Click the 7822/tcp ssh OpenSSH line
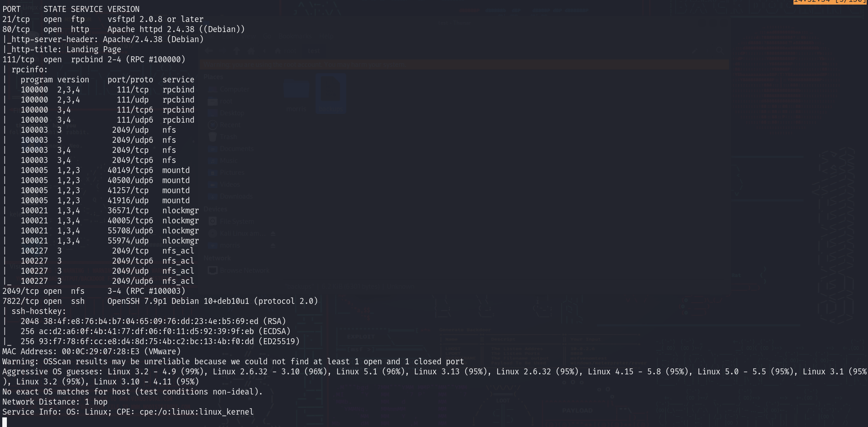Screen dimensions: 868x427 [160, 301]
